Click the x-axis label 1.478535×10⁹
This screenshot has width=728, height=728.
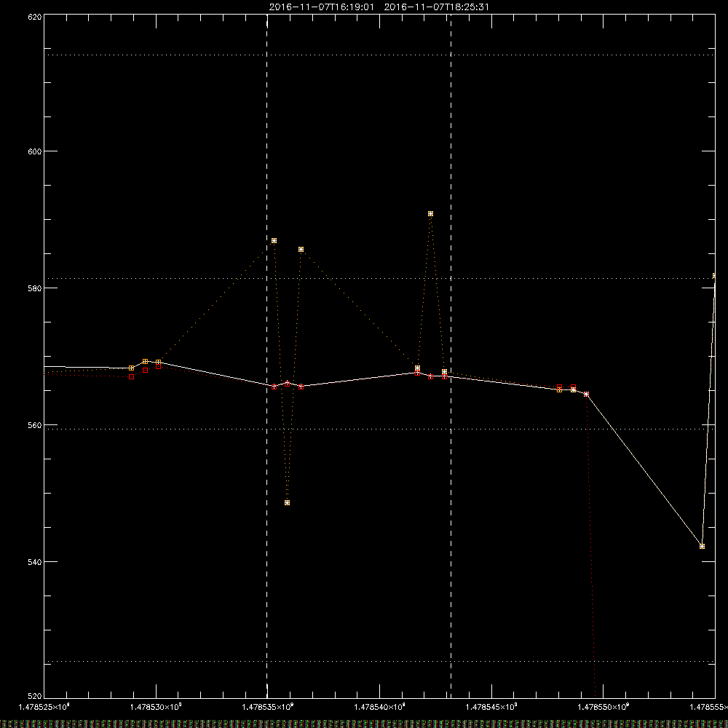[268, 707]
